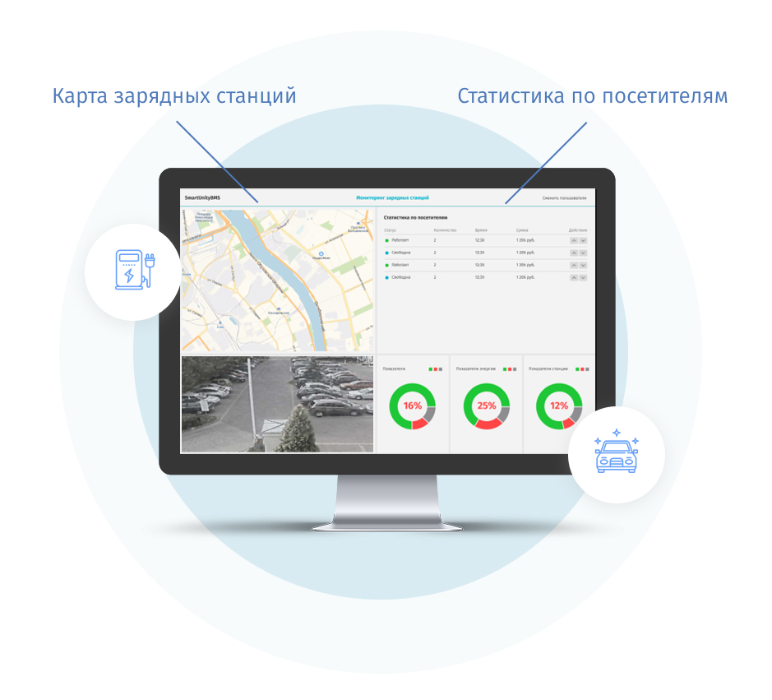Click the SmartUnityBMS logo
The image size is (772, 700).
pyautogui.click(x=203, y=198)
